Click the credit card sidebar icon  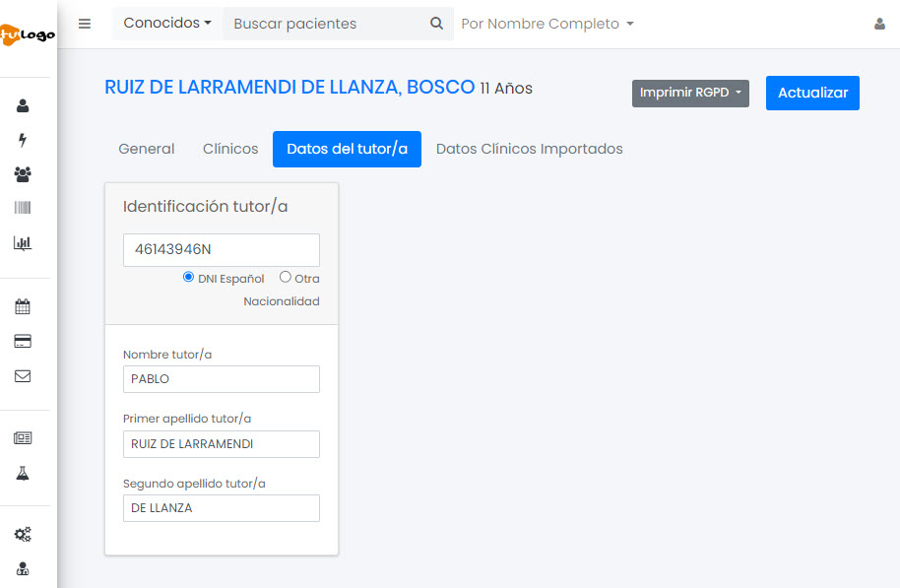coord(23,341)
